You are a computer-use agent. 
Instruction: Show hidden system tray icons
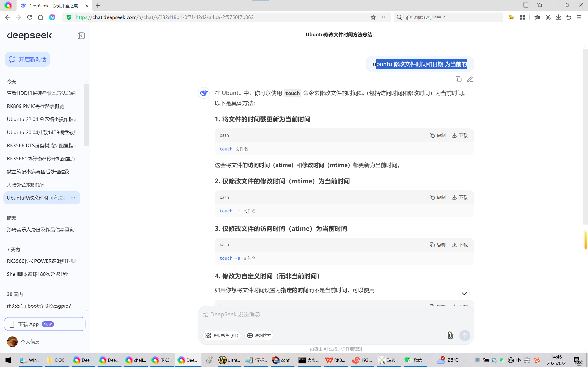(x=469, y=360)
